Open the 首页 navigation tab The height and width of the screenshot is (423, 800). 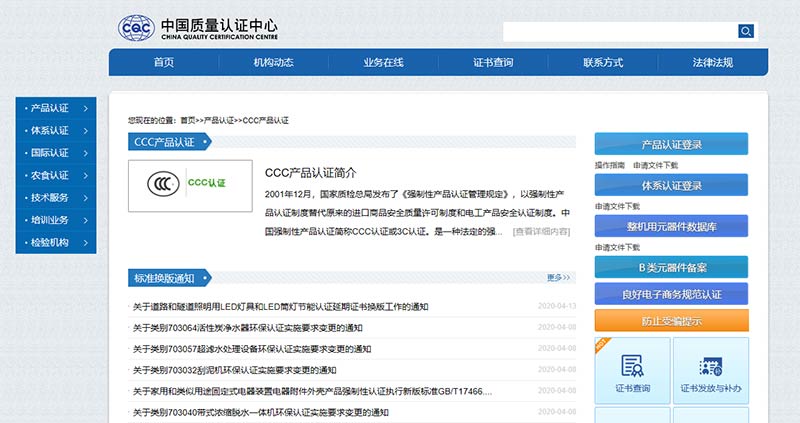[164, 62]
